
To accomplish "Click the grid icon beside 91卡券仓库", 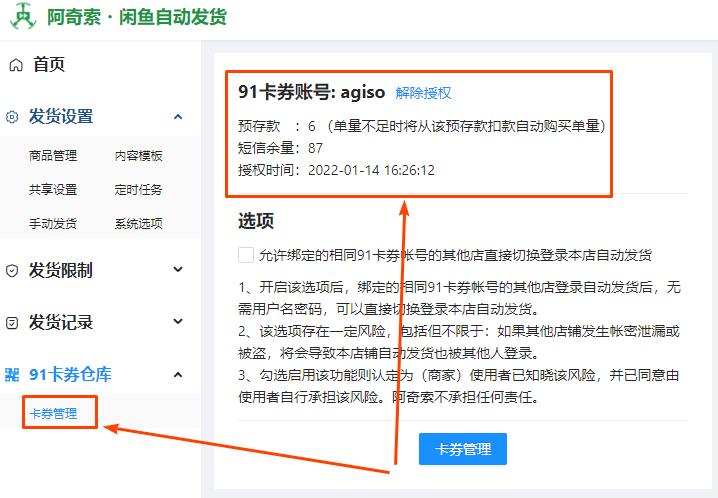I will point(12,374).
